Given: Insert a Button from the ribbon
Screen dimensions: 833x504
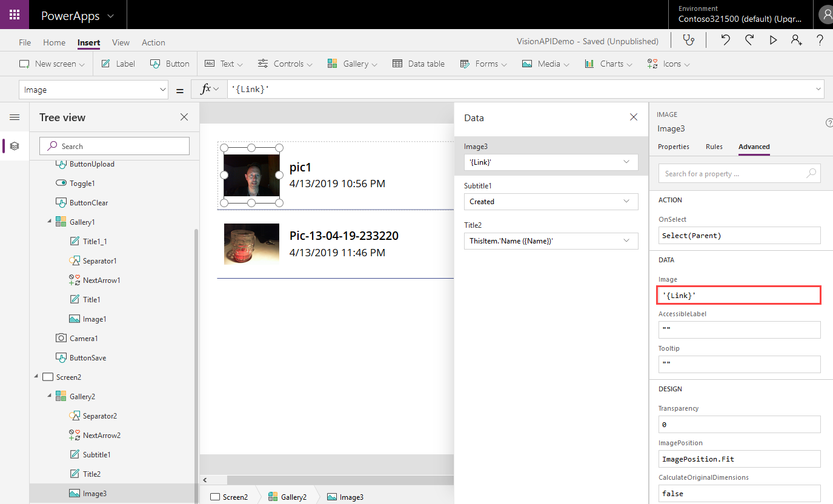Looking at the screenshot, I should 170,64.
